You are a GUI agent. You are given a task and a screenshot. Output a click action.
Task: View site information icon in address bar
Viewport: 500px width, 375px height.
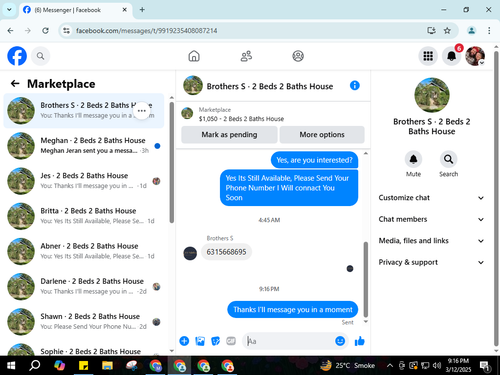[67, 31]
